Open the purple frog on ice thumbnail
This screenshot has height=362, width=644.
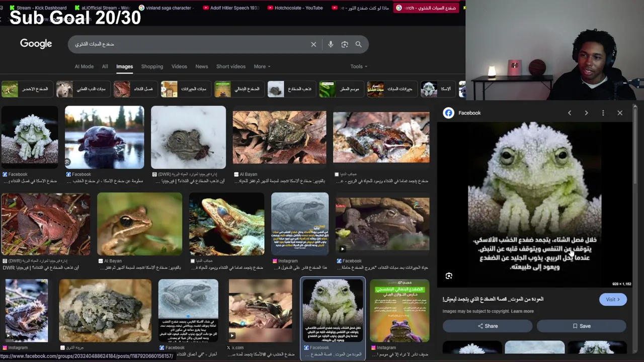104,137
